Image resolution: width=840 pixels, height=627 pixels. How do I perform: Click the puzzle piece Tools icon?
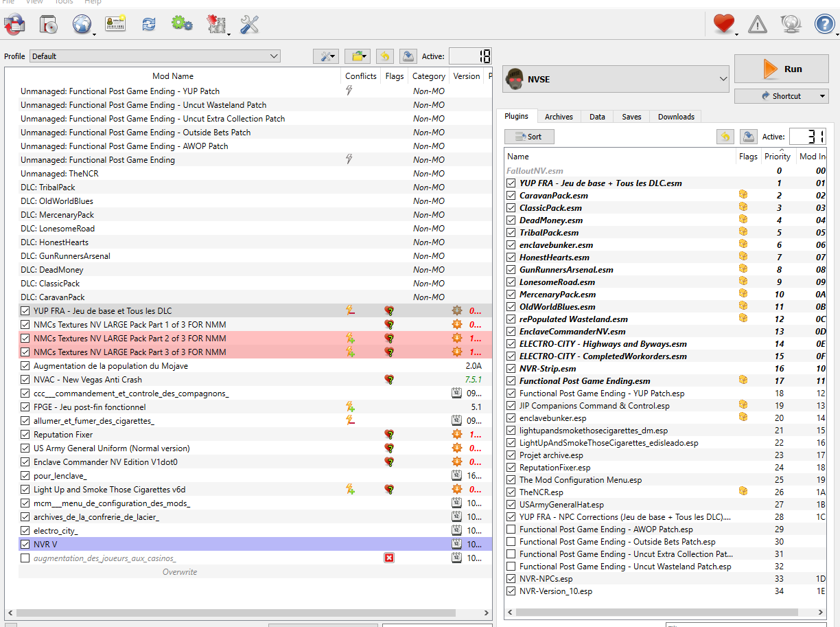click(x=216, y=25)
